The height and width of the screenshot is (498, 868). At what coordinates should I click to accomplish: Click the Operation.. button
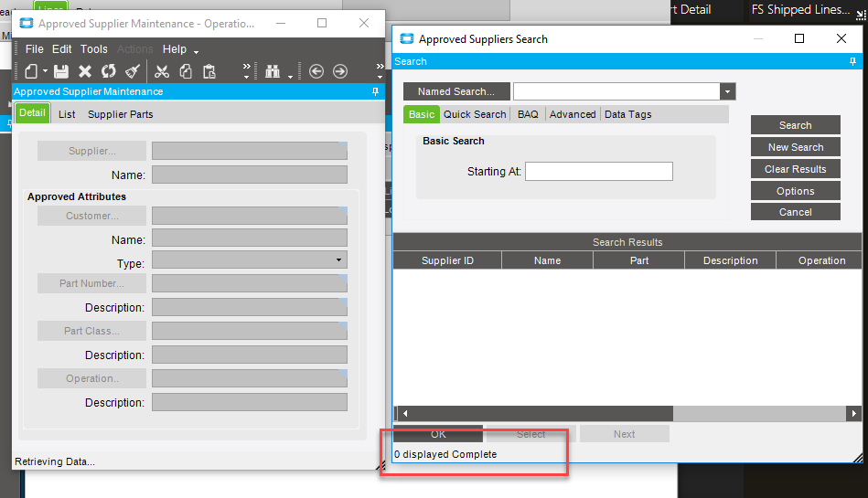[x=91, y=378]
